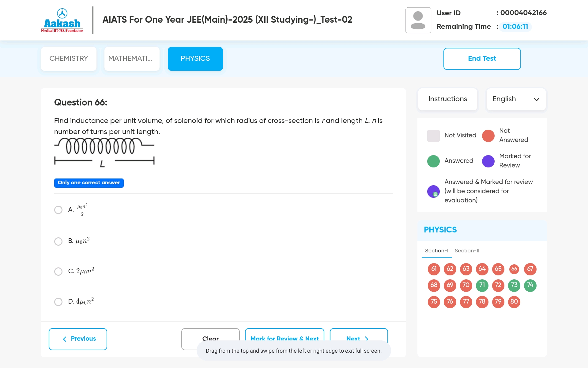Jump to answered question 71
Screen dimensions: 588x368
(x=482, y=285)
